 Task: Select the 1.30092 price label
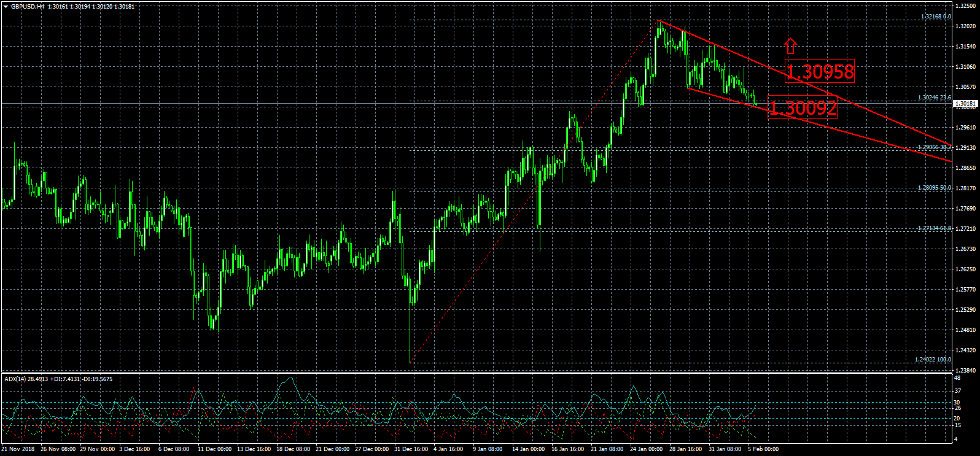click(803, 109)
